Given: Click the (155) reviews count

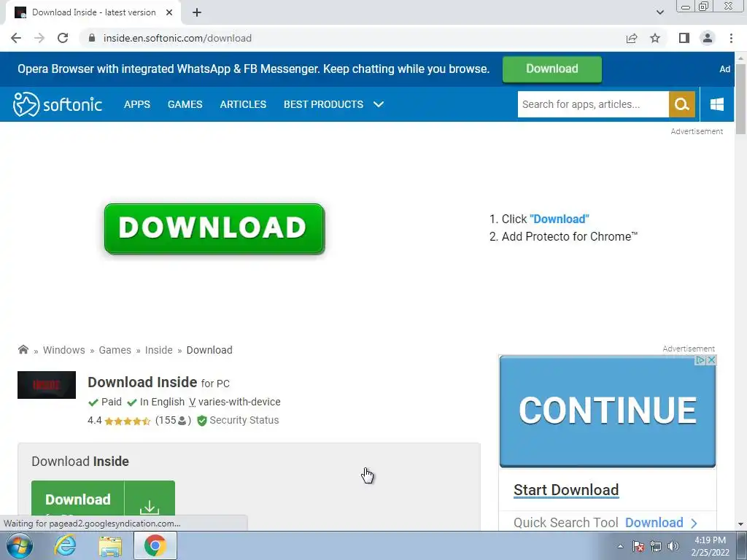Looking at the screenshot, I should [174, 421].
